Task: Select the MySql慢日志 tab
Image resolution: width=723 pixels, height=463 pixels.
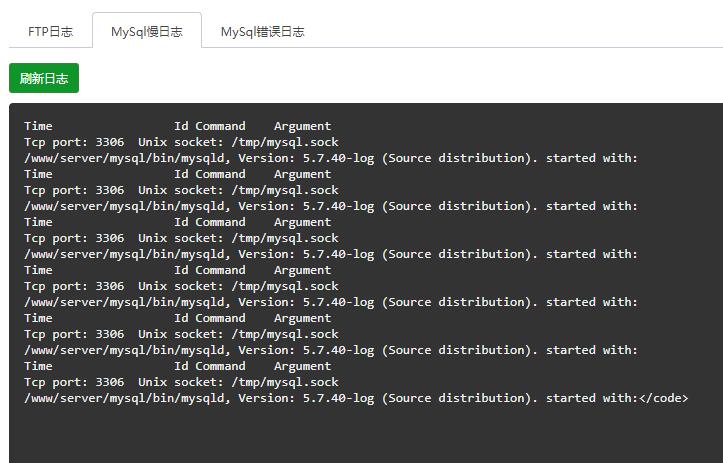Action: coord(147,31)
